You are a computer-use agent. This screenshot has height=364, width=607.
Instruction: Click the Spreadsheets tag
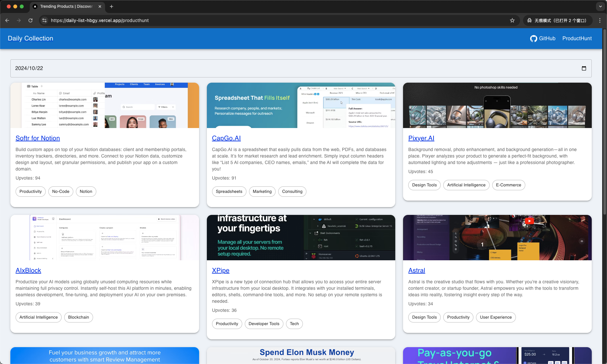229,192
